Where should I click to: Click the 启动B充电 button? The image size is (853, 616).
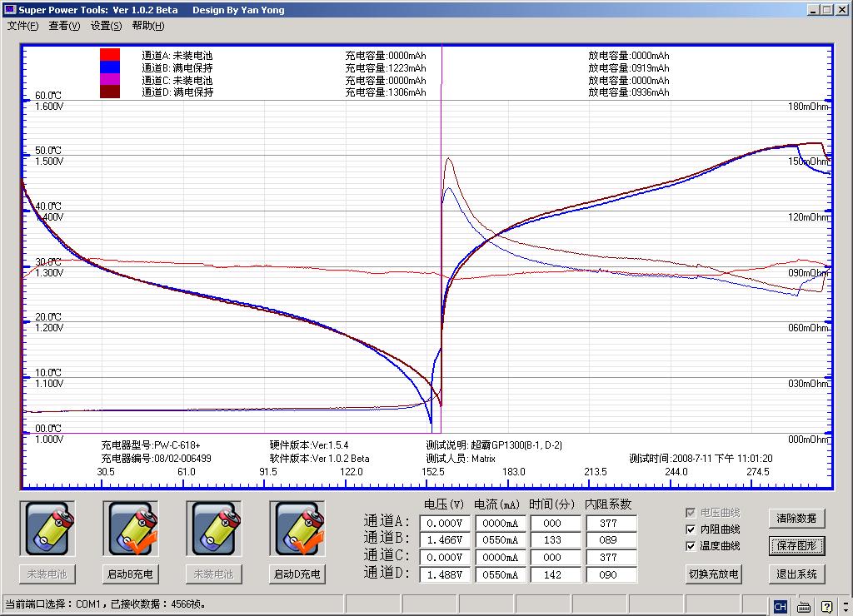(131, 574)
